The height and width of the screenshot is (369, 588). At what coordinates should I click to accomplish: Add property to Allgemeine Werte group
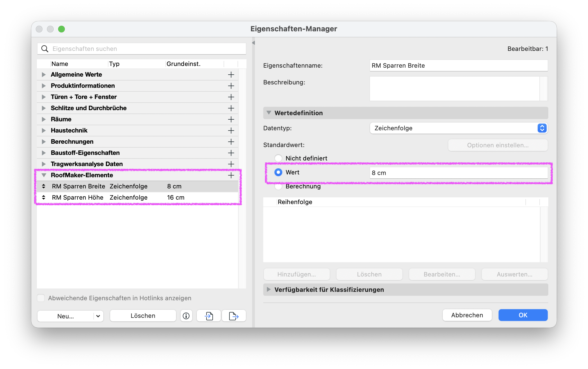231,75
